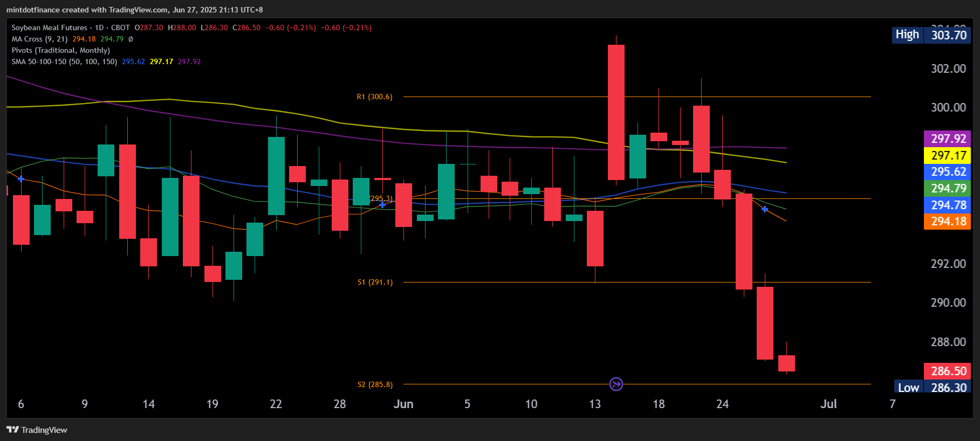980x441 pixels.
Task: Click the tall red candle peaking near 303.70
Action: click(x=616, y=112)
